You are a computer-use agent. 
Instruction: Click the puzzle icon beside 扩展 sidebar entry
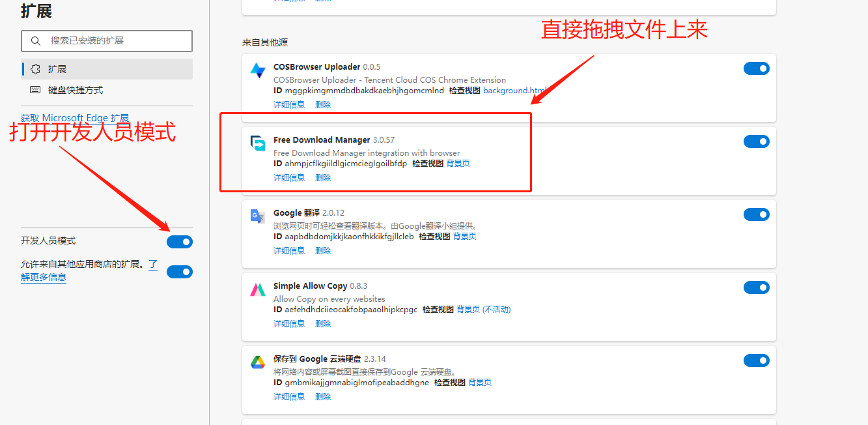coord(35,68)
